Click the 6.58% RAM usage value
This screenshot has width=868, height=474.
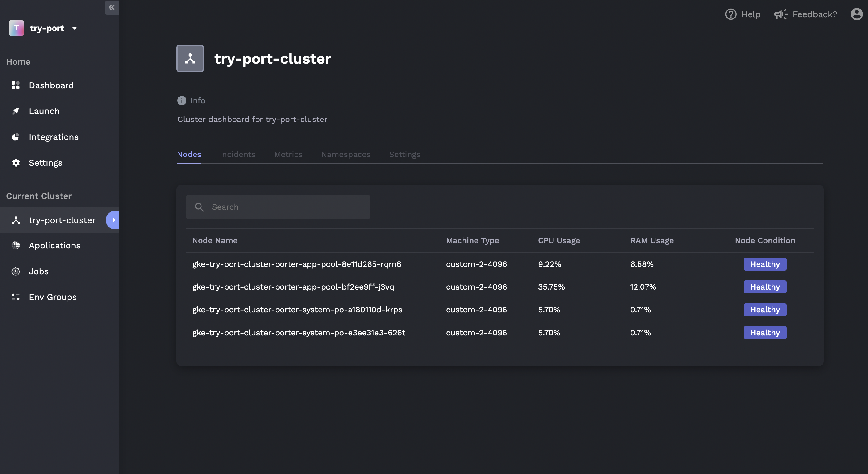(x=642, y=264)
